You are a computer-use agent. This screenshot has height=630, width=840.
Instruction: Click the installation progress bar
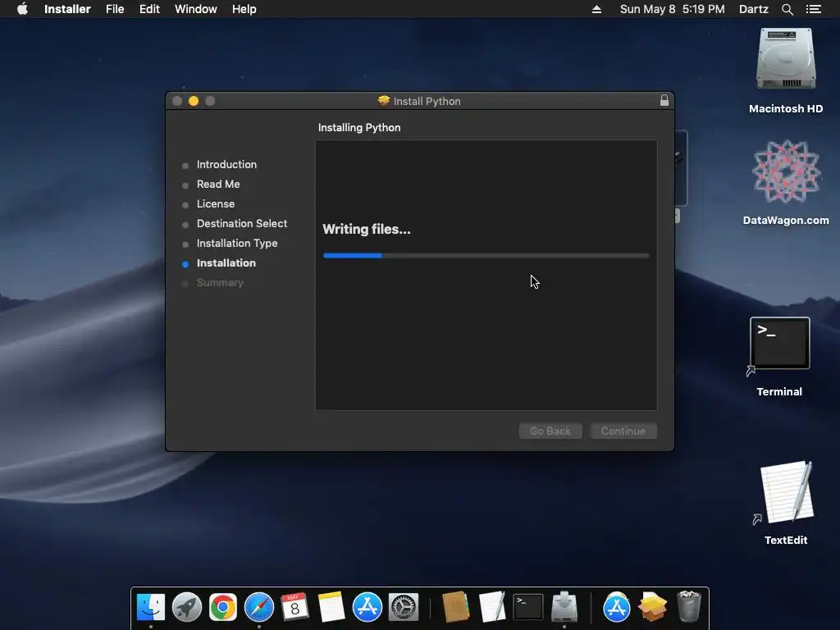(486, 256)
